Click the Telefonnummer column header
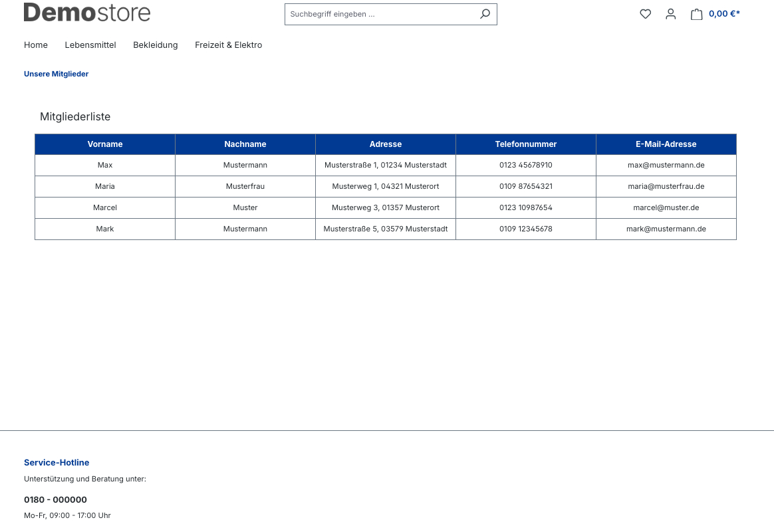 click(525, 144)
